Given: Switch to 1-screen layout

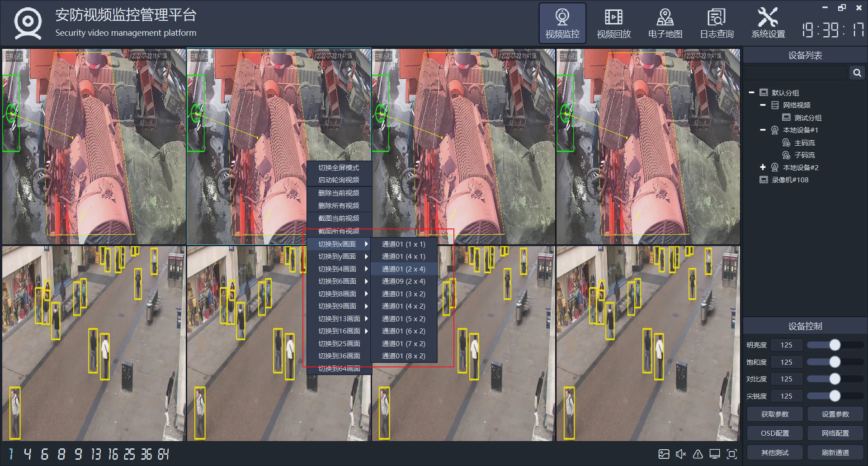Looking at the screenshot, I should click(x=11, y=454).
